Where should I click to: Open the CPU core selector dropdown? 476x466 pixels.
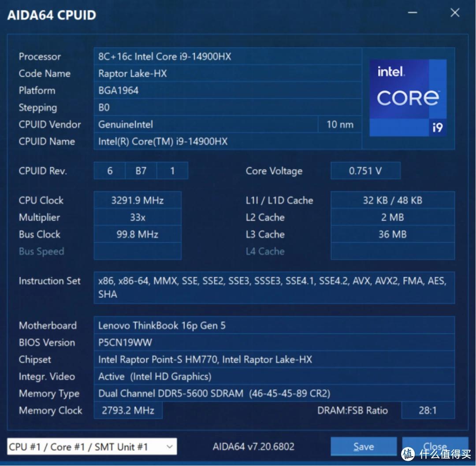coord(92,446)
